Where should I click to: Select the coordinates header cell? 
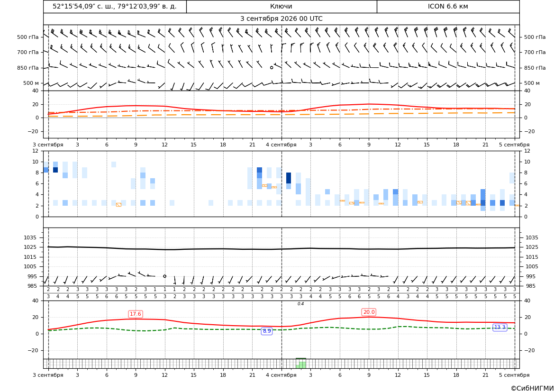coord(115,7)
